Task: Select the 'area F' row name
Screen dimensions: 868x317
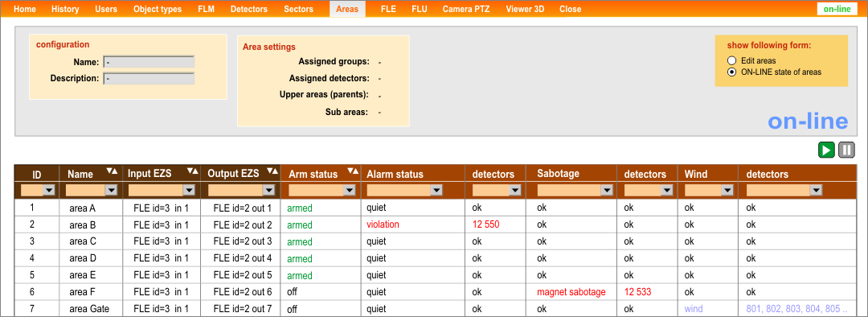Action: pos(82,292)
